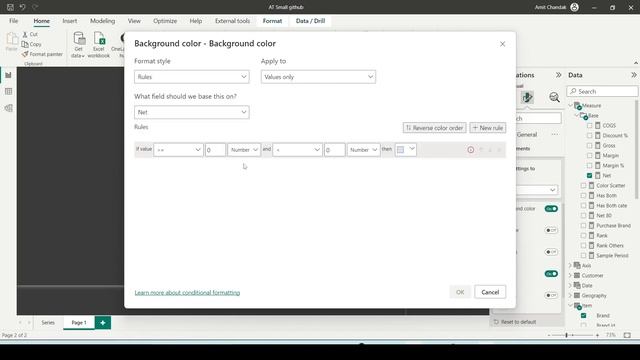Close the Background color dialog

point(502,44)
